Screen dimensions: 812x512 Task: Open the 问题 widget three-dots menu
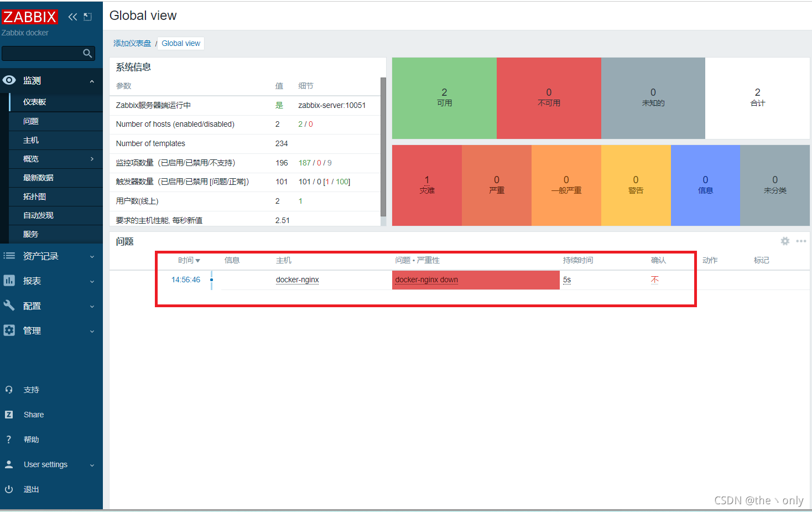[801, 241]
